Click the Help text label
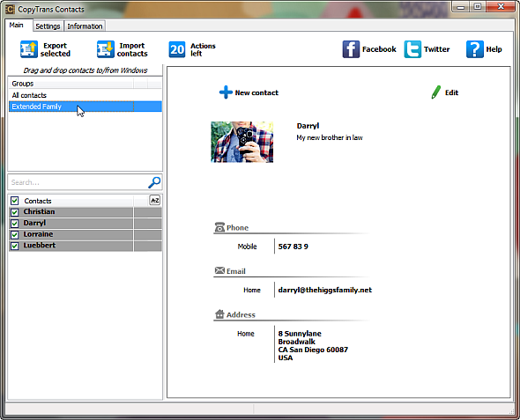This screenshot has width=520, height=420. pos(494,49)
